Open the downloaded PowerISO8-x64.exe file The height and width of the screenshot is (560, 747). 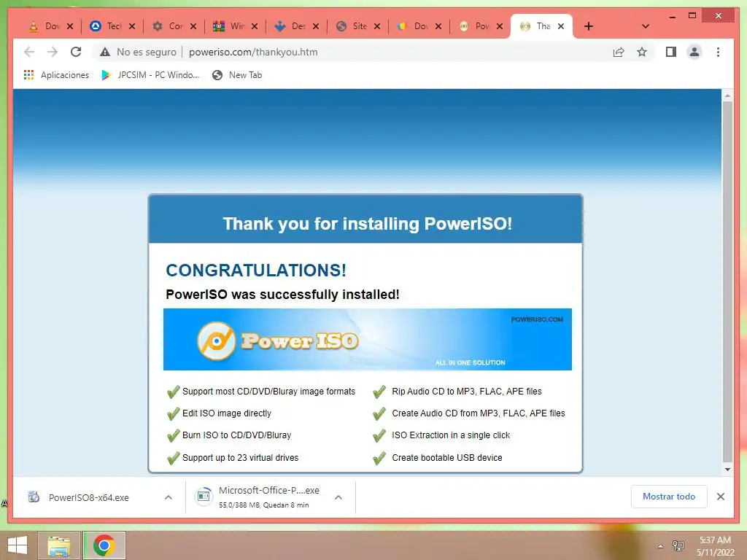click(88, 497)
